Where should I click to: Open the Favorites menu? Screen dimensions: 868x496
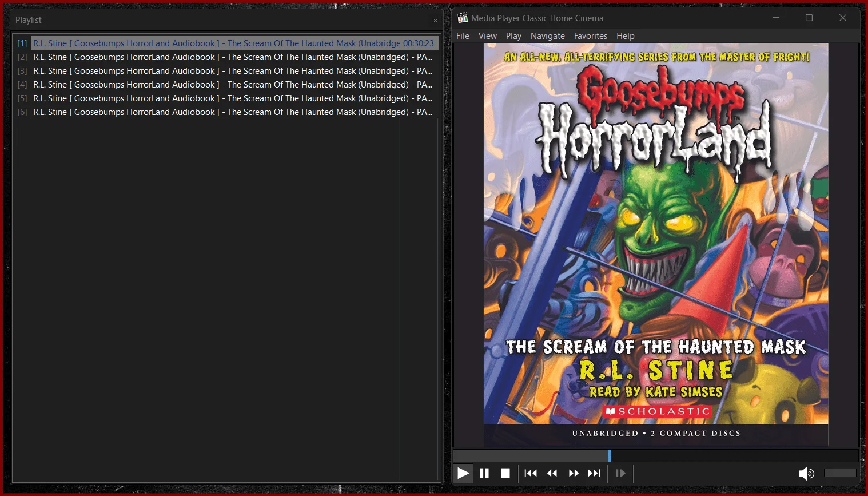(591, 36)
